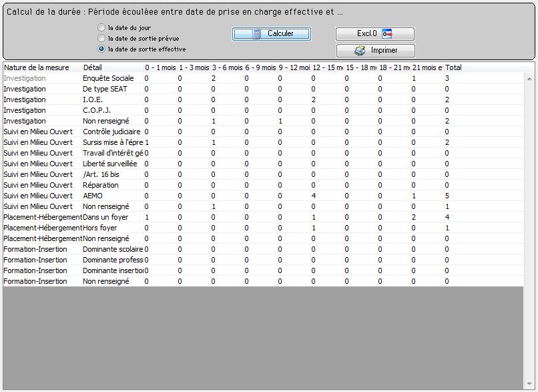Image resolution: width=538 pixels, height=392 pixels.
Task: Click the '12 - 15' value 2 in I.O.E. row
Action: pos(314,100)
